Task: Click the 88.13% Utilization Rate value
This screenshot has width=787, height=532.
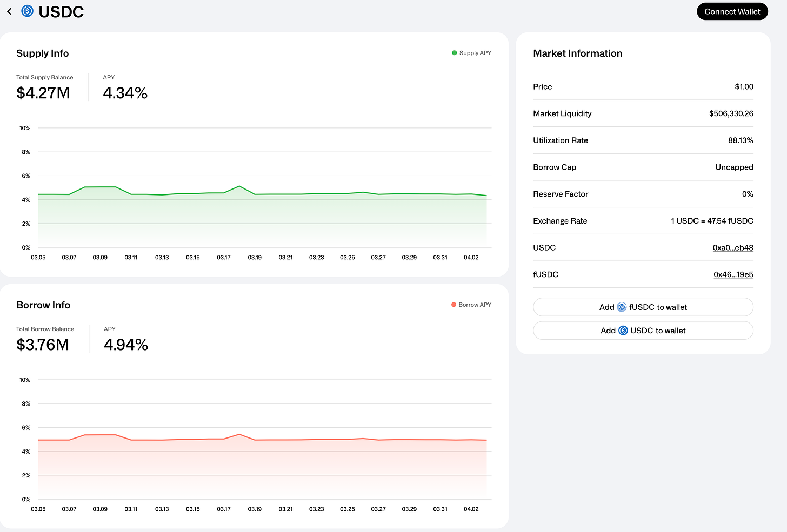Action: coord(740,140)
